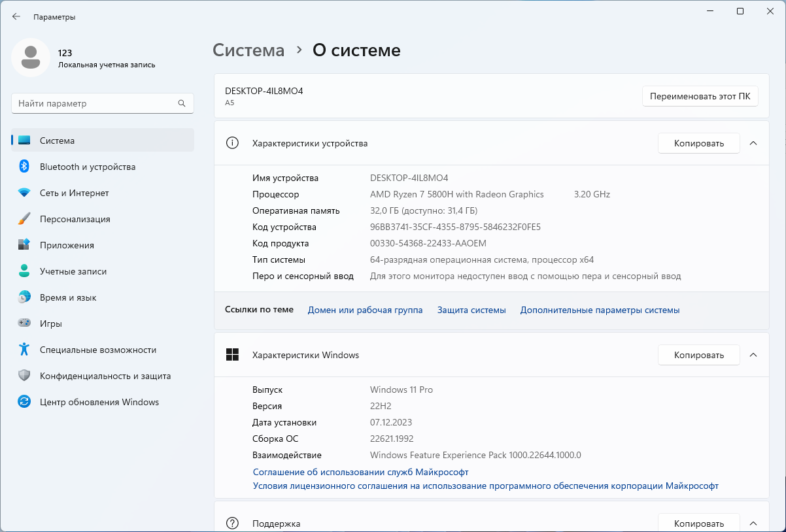Click Копировать button in Поддержка section
The image size is (786, 532).
698,524
